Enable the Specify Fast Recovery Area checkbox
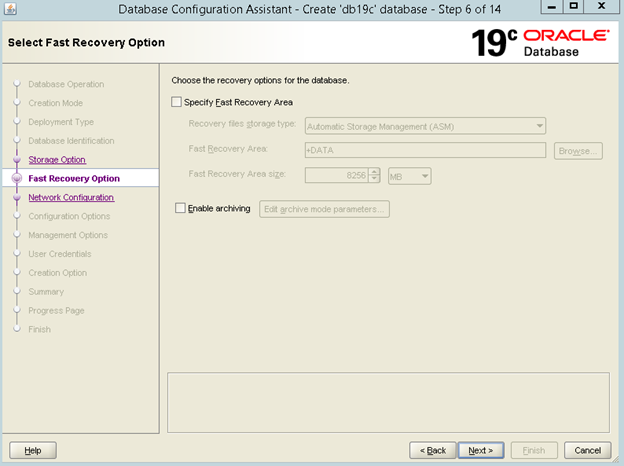Viewport: 624px width, 466px height. (x=176, y=102)
